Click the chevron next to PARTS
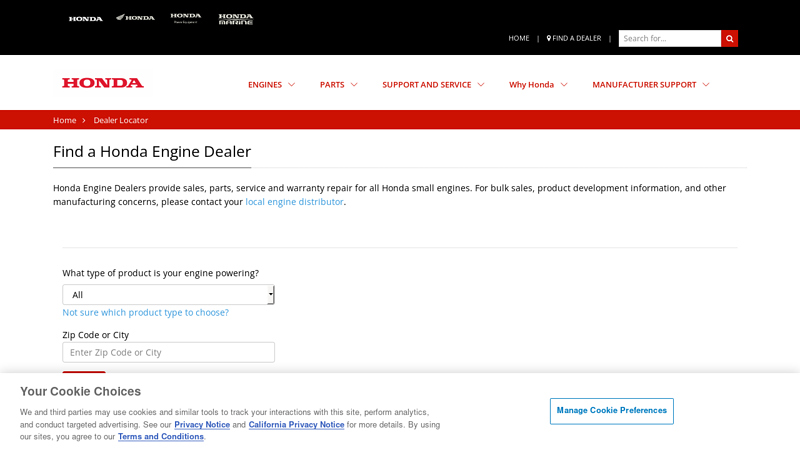 [354, 85]
